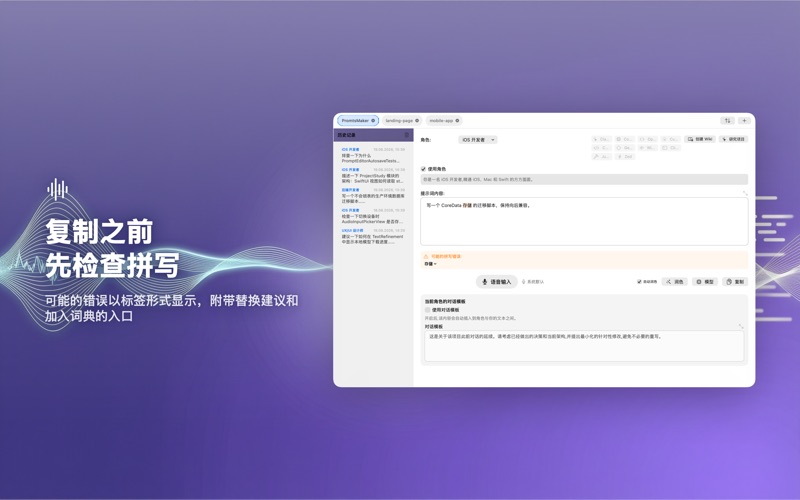The height and width of the screenshot is (500, 800).
Task: Click the 创建 Wiki button
Action: [700, 139]
